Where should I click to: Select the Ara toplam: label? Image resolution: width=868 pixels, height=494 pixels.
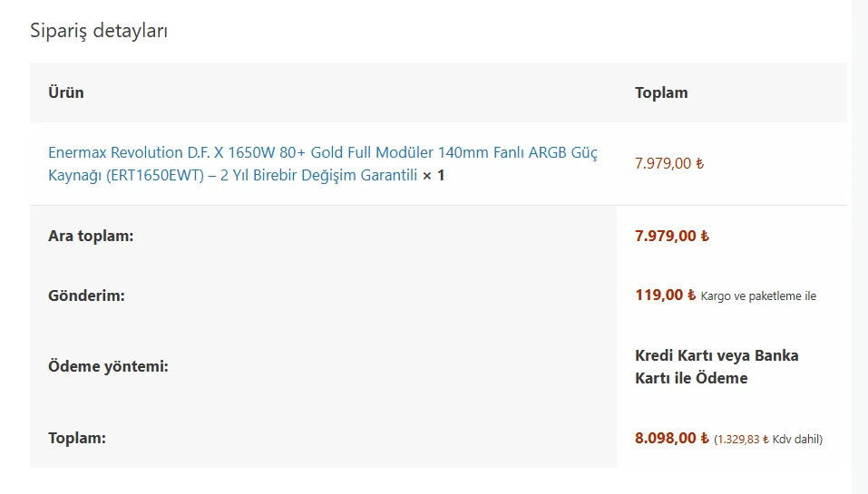point(91,236)
